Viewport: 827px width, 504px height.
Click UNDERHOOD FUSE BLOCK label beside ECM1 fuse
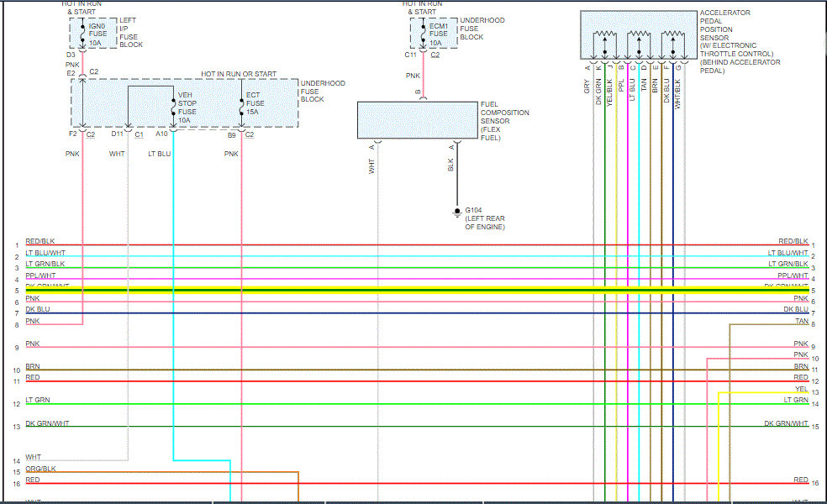[482, 29]
